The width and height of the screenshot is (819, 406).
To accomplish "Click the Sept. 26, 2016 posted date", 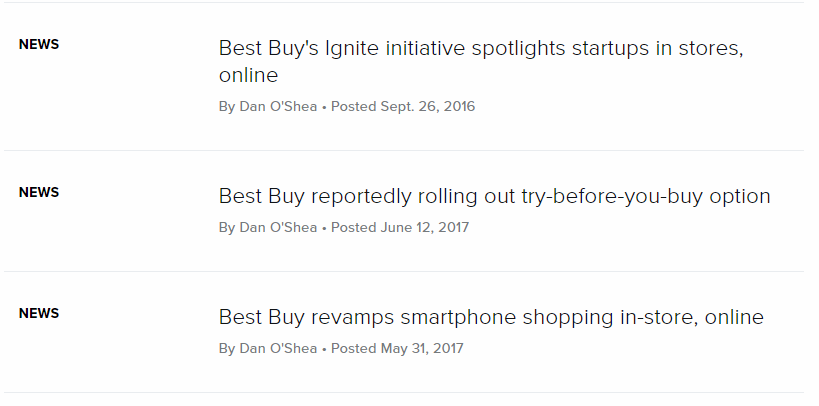I will coord(428,107).
